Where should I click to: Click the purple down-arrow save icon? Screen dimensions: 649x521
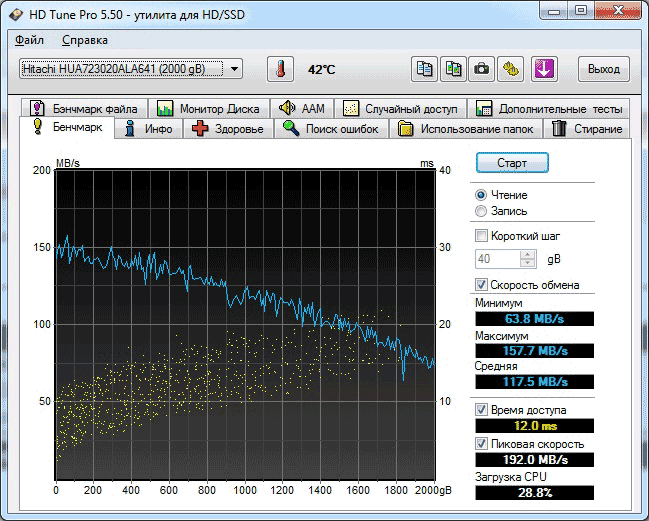tap(543, 69)
